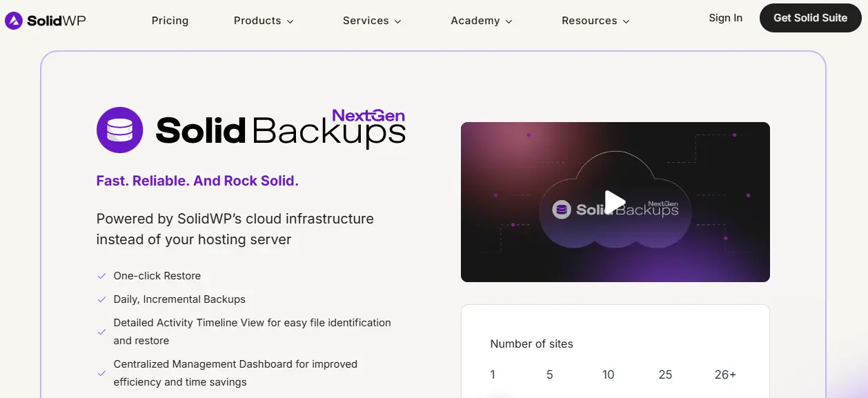Click the Sign In link

coord(725,18)
